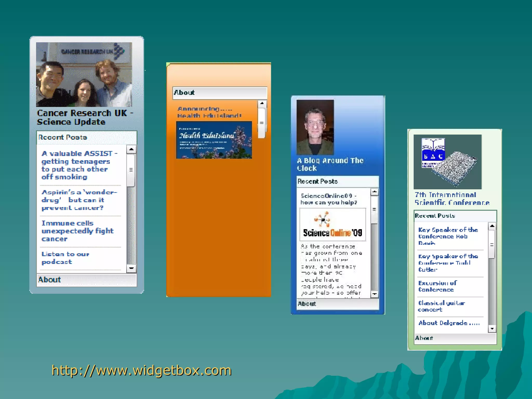The height and width of the screenshot is (399, 532).
Task: Click scroll-up arrow in Cancer Research widget
Action: (131, 149)
